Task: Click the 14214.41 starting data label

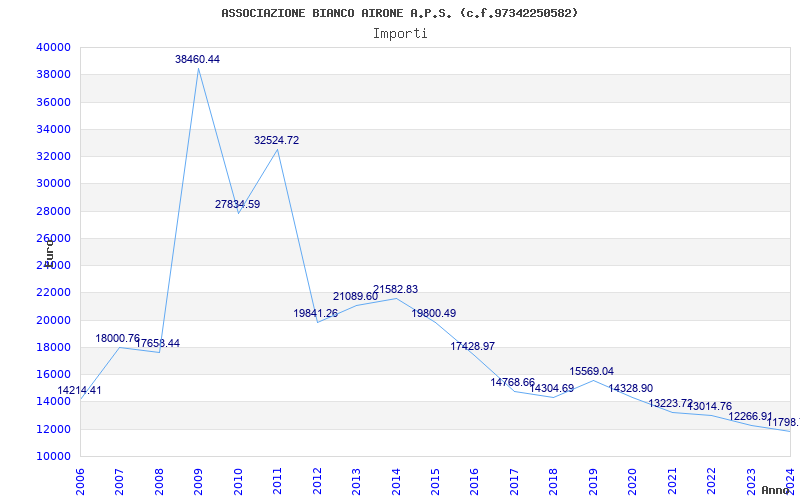Action: pos(79,390)
